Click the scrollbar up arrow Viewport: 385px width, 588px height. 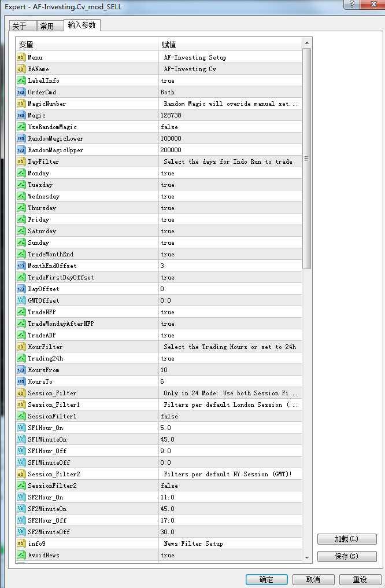[307, 43]
